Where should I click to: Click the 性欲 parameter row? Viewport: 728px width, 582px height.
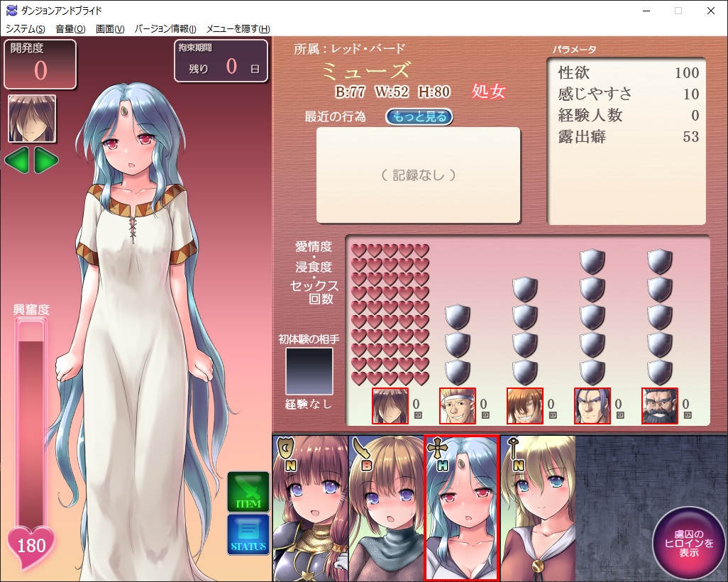coord(628,73)
